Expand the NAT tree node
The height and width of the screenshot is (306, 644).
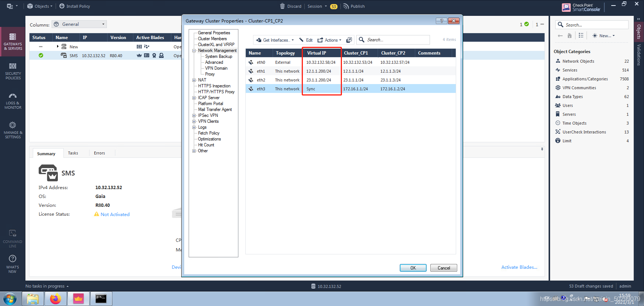194,80
